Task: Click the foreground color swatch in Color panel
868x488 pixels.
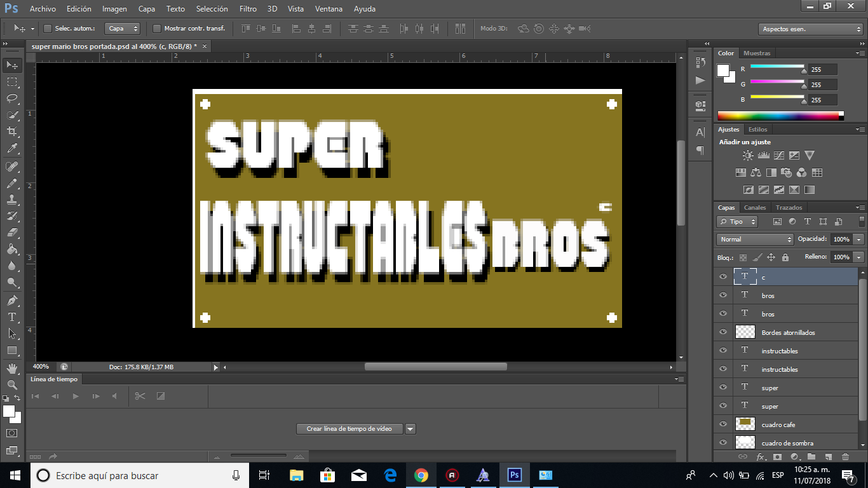Action: point(723,71)
